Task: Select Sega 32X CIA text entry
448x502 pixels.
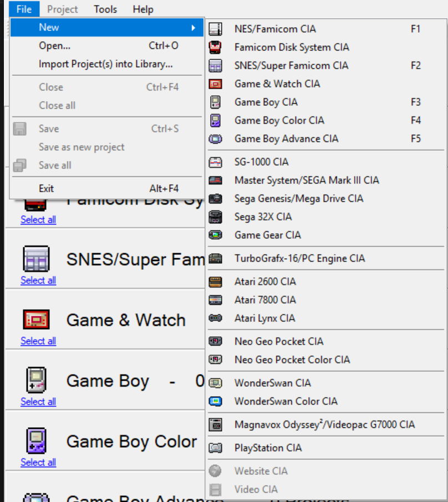Action: point(263,217)
